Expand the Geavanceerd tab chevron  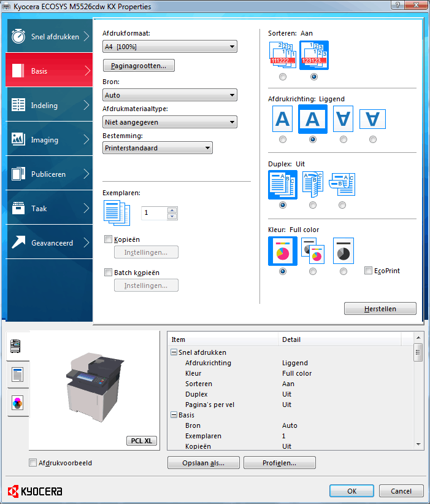86,242
